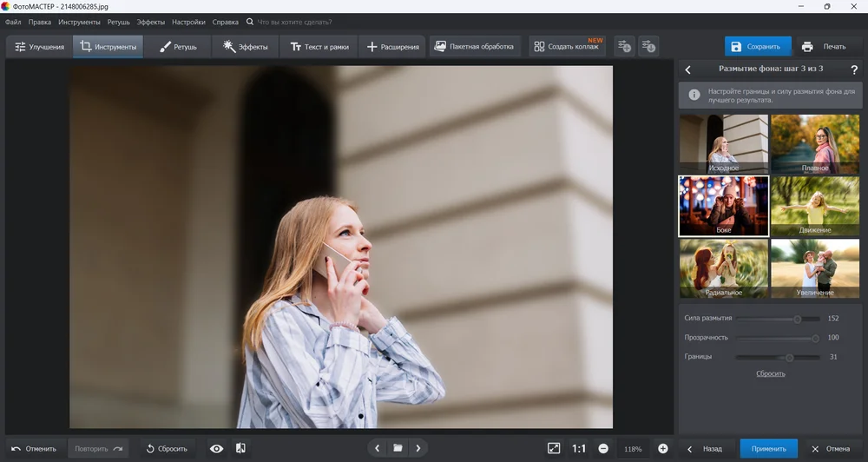
Task: Go to the previous photo arrow
Action: click(x=377, y=448)
